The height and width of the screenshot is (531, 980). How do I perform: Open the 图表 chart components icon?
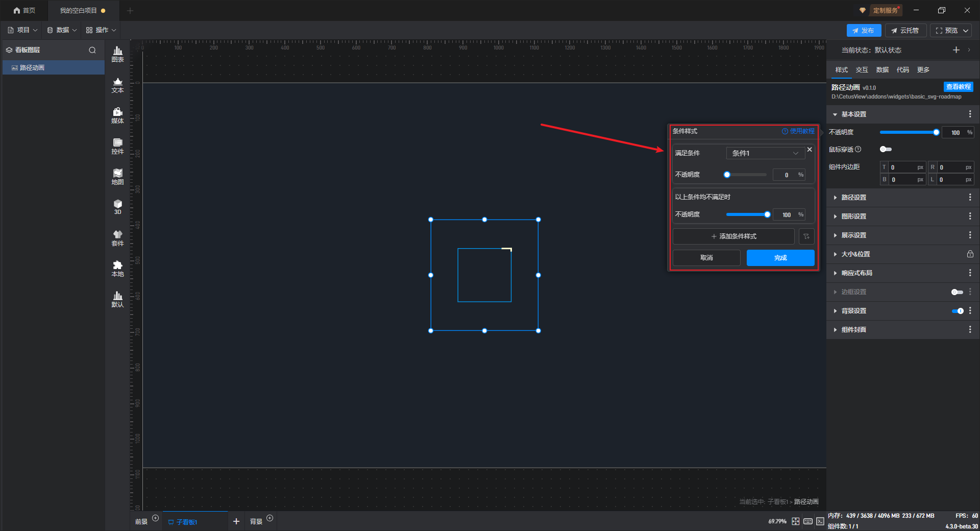click(117, 54)
